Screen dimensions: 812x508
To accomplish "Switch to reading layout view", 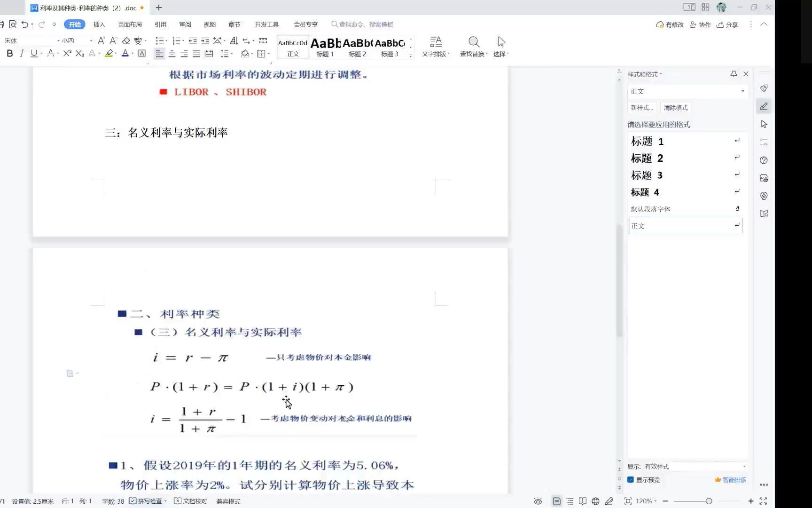I will click(x=583, y=501).
